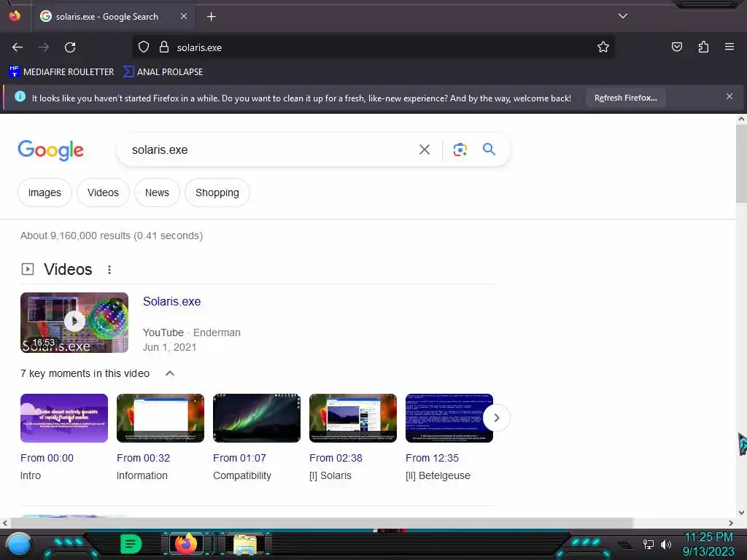Go back to the previous page
The image size is (747, 560).
click(18, 47)
